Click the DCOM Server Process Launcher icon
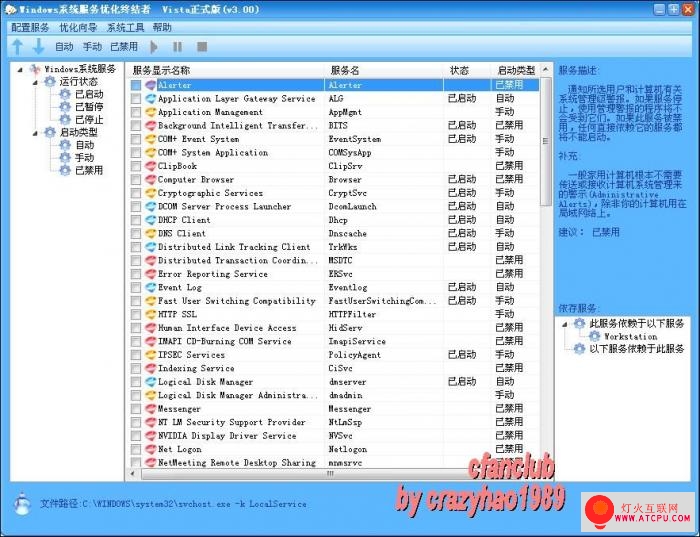This screenshot has width=700, height=537. [x=150, y=207]
